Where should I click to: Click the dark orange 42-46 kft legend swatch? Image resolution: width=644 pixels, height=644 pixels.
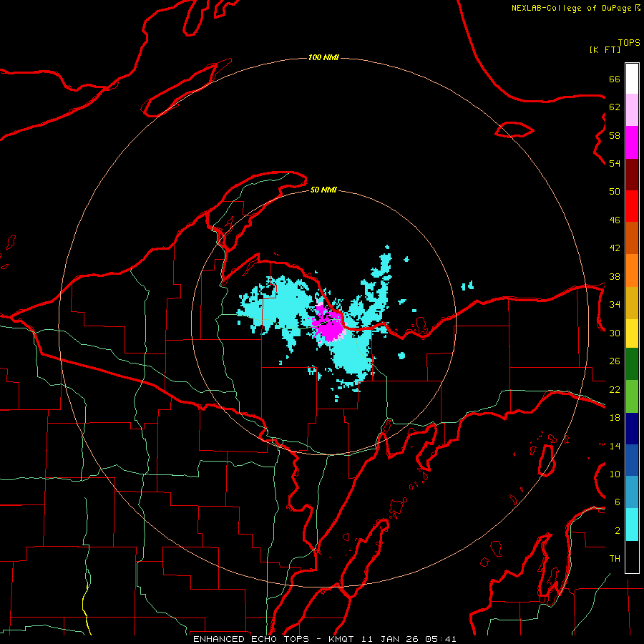pyautogui.click(x=632, y=238)
